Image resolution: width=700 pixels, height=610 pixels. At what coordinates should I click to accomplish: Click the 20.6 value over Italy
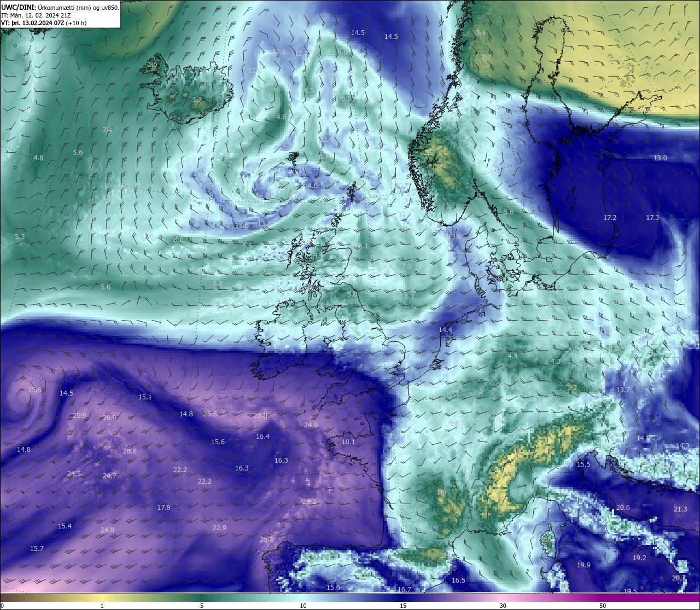pyautogui.click(x=623, y=507)
